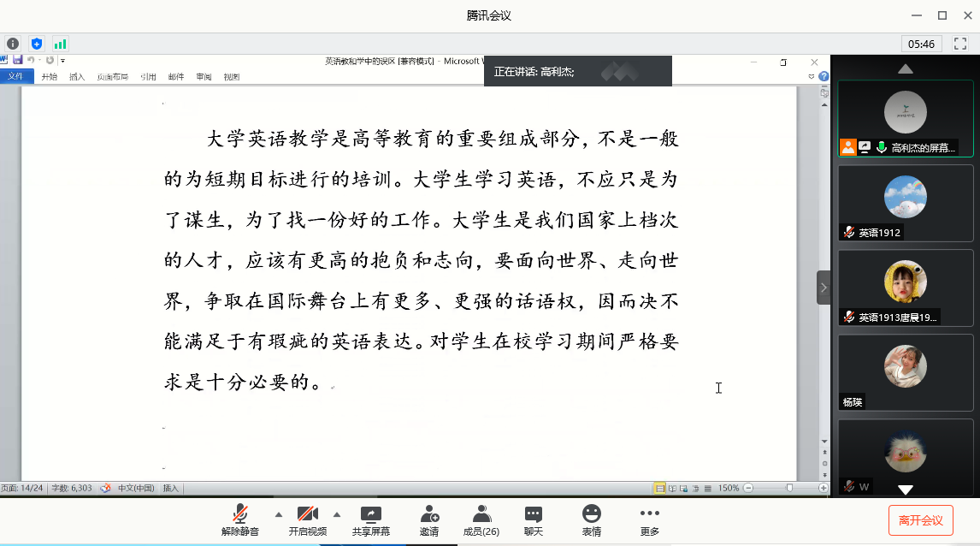
Task: Expand audio options arrow beside 解除静音
Action: (x=278, y=514)
